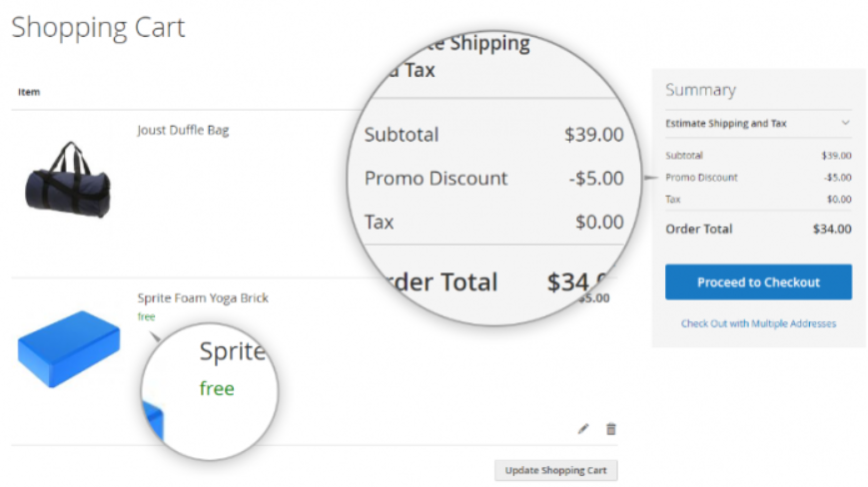Click the blue Sprite Foam Yoga Brick image
This screenshot has width=868, height=487.
click(x=69, y=349)
